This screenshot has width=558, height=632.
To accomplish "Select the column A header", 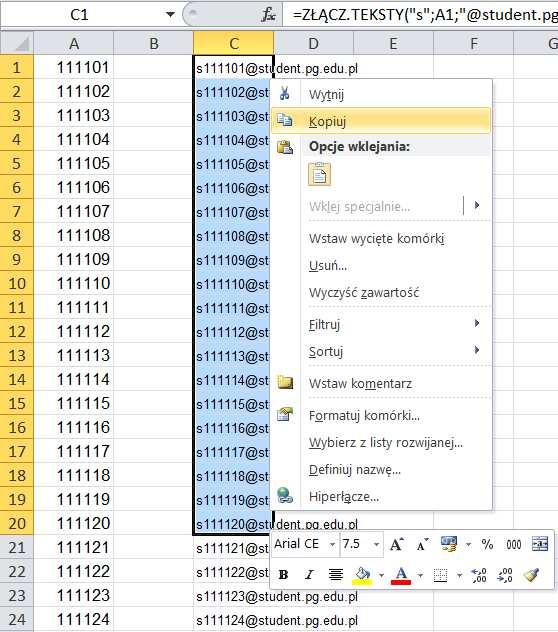I will click(x=73, y=43).
